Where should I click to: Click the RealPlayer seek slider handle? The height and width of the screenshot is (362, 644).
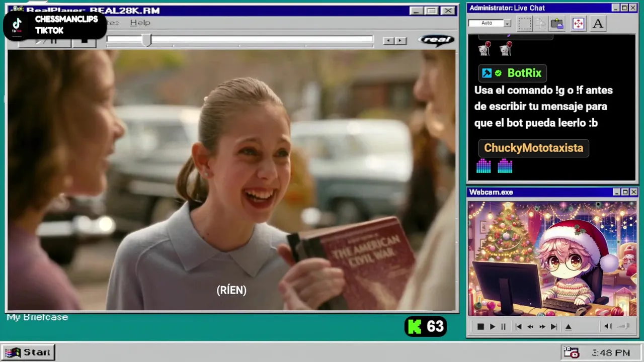146,40
